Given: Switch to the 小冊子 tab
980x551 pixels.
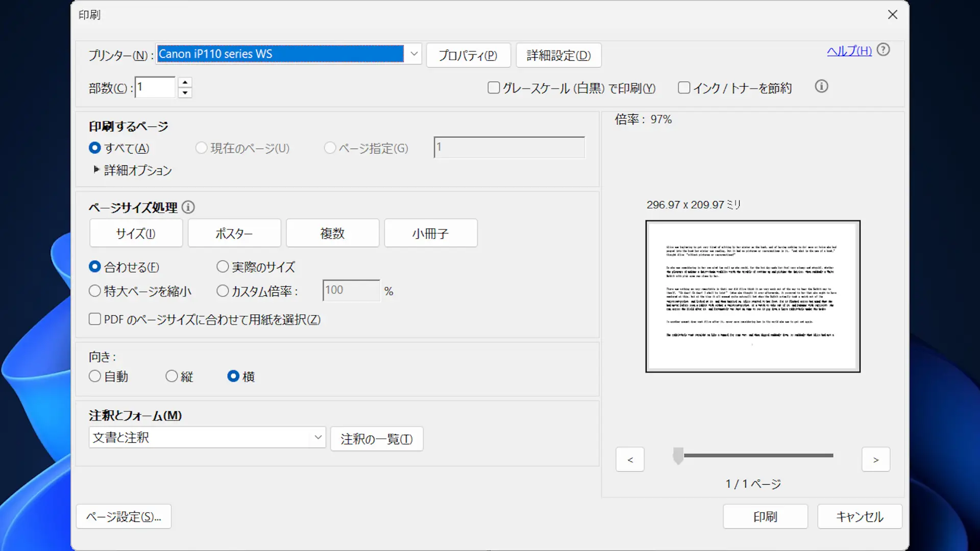Looking at the screenshot, I should point(431,233).
